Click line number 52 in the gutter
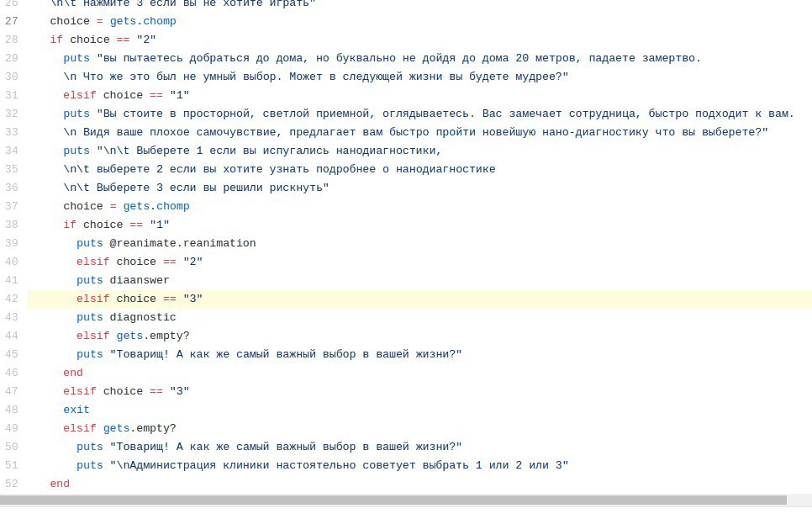 12,484
